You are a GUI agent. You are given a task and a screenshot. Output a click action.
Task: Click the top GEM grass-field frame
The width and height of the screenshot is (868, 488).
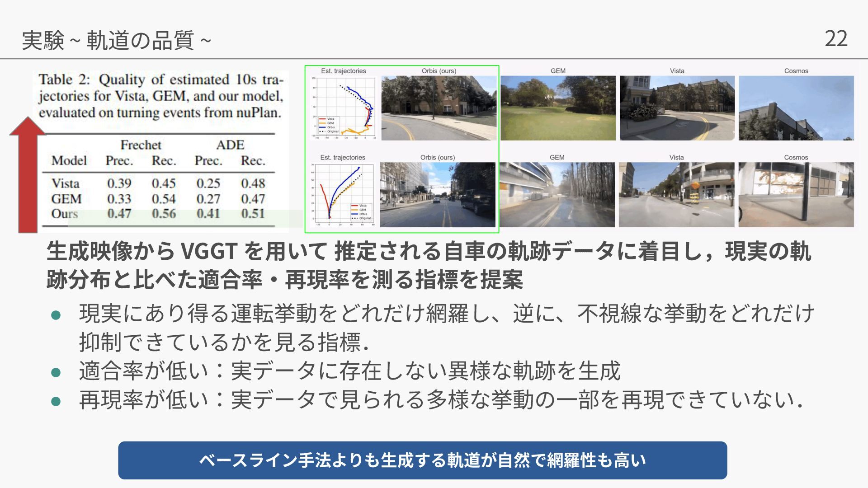(x=558, y=108)
